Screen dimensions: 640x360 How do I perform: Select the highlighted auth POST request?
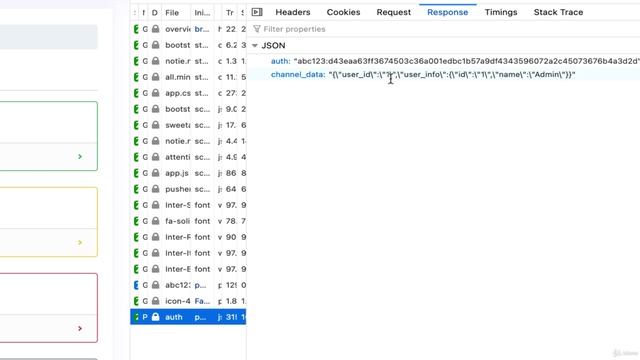coord(189,317)
